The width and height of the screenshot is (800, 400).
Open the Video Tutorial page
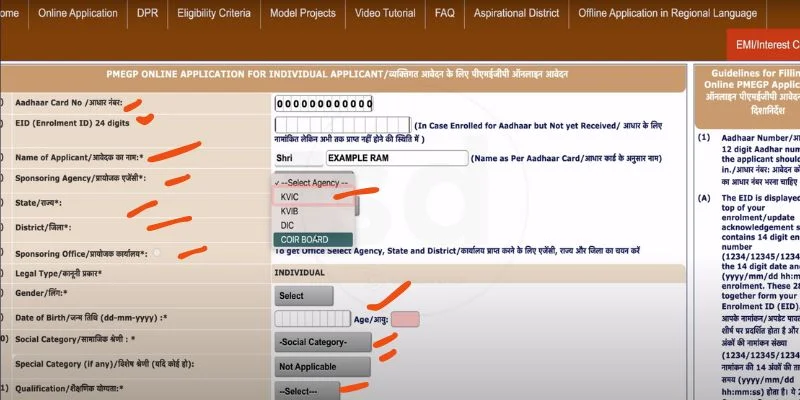pyautogui.click(x=385, y=14)
